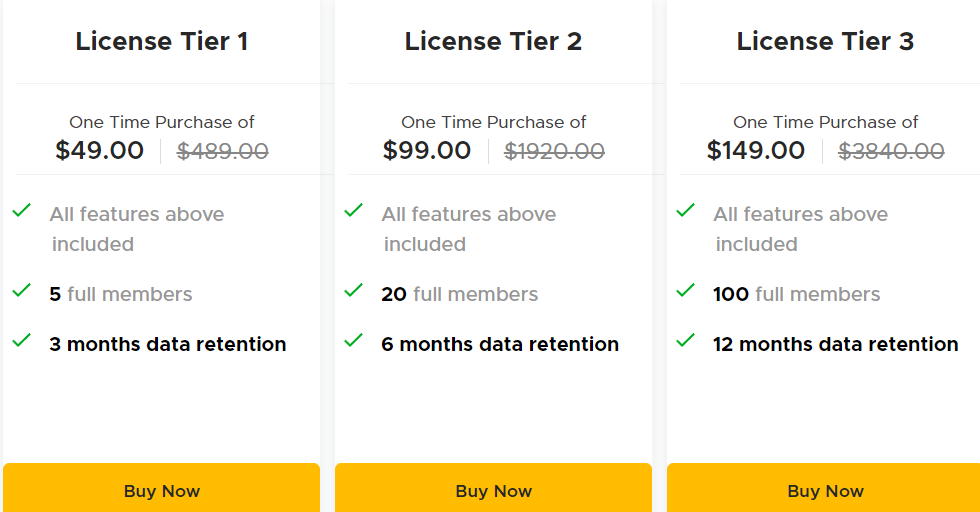
Task: Purchase License Tier 3 via Buy Now
Action: tap(824, 490)
